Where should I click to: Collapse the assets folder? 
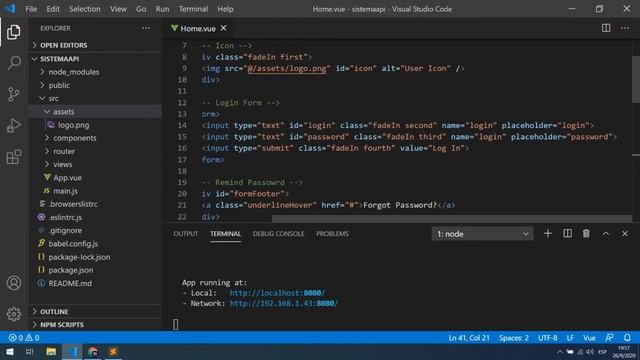[x=96, y=111]
